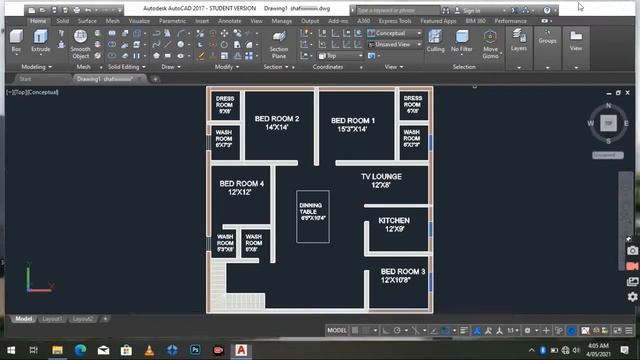Select the Box solid tool

[16, 41]
